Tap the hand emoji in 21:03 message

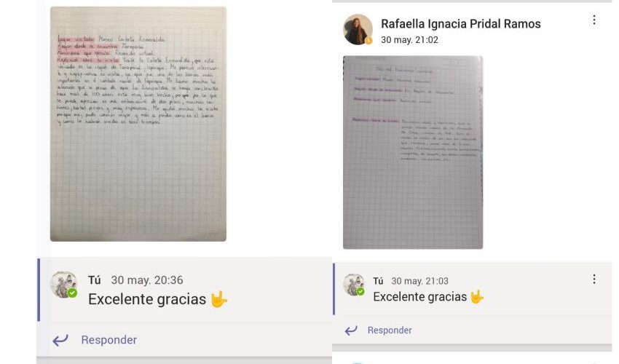477,297
